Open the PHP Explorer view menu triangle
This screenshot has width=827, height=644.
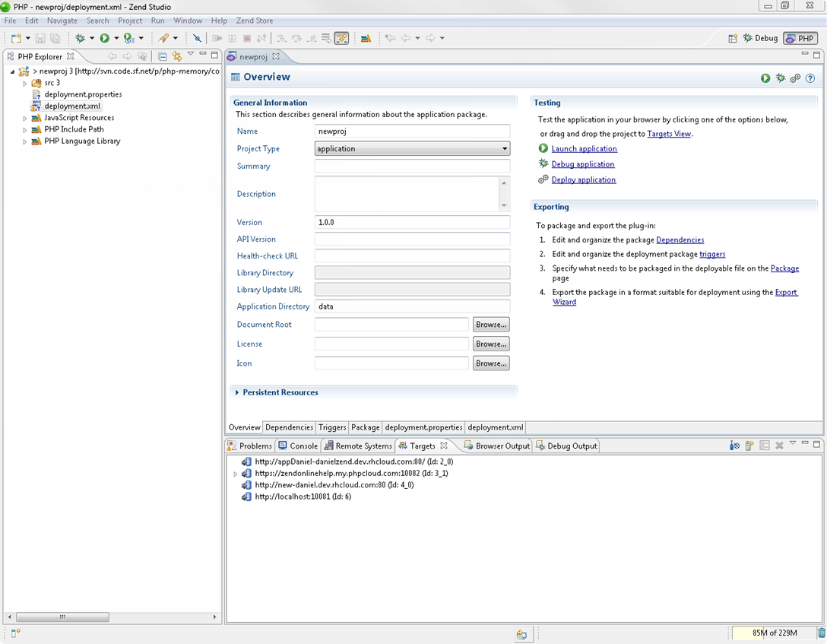point(190,54)
